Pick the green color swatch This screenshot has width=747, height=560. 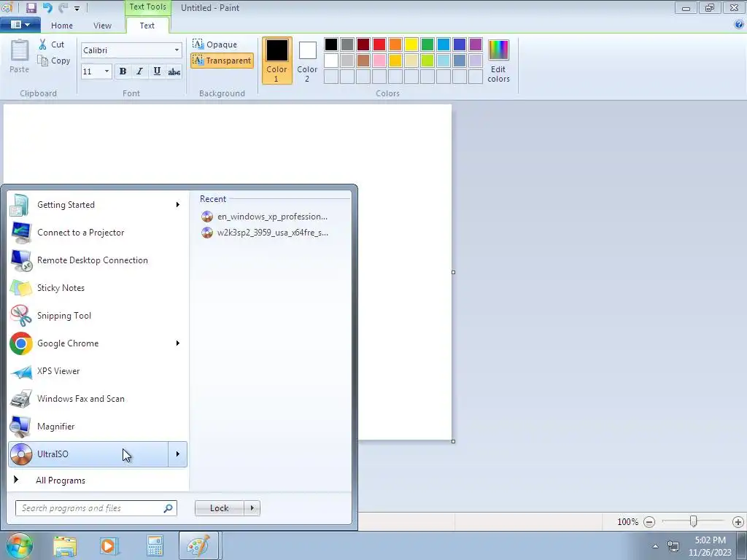427,44
